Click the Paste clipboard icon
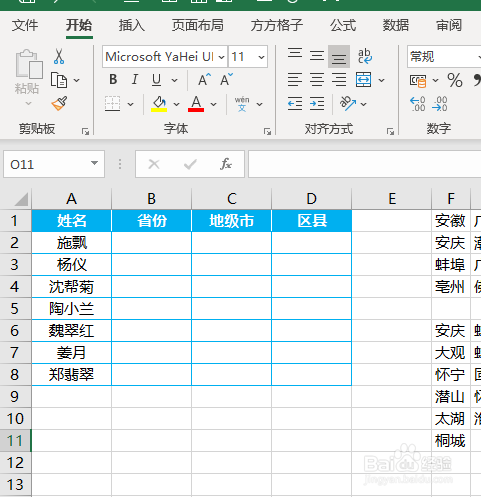This screenshot has height=497, width=481. (x=29, y=64)
